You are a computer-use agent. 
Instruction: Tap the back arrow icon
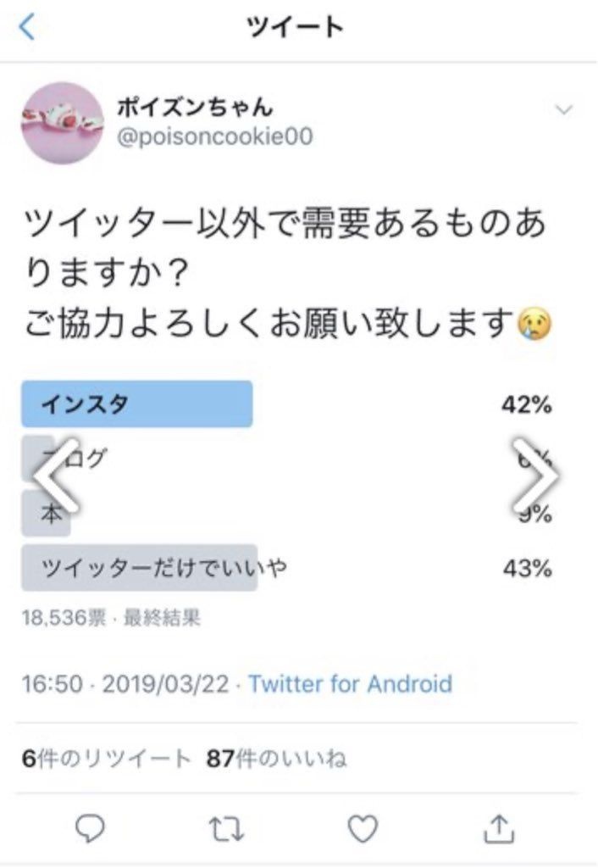pos(28,28)
